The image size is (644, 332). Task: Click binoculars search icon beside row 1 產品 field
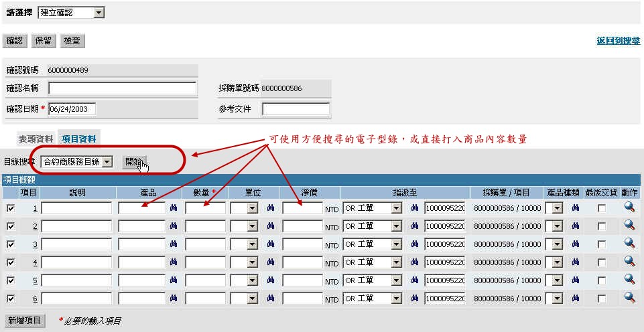point(173,208)
